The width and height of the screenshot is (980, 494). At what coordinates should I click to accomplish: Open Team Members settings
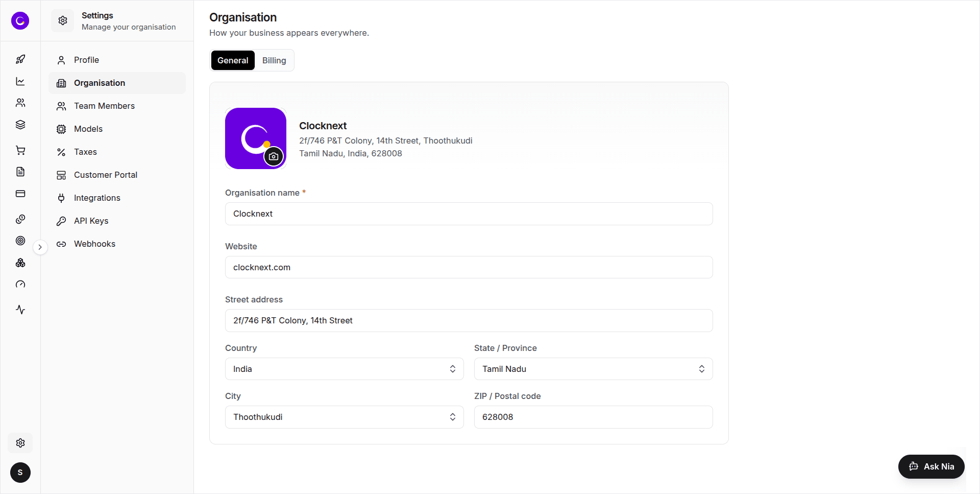[117, 106]
